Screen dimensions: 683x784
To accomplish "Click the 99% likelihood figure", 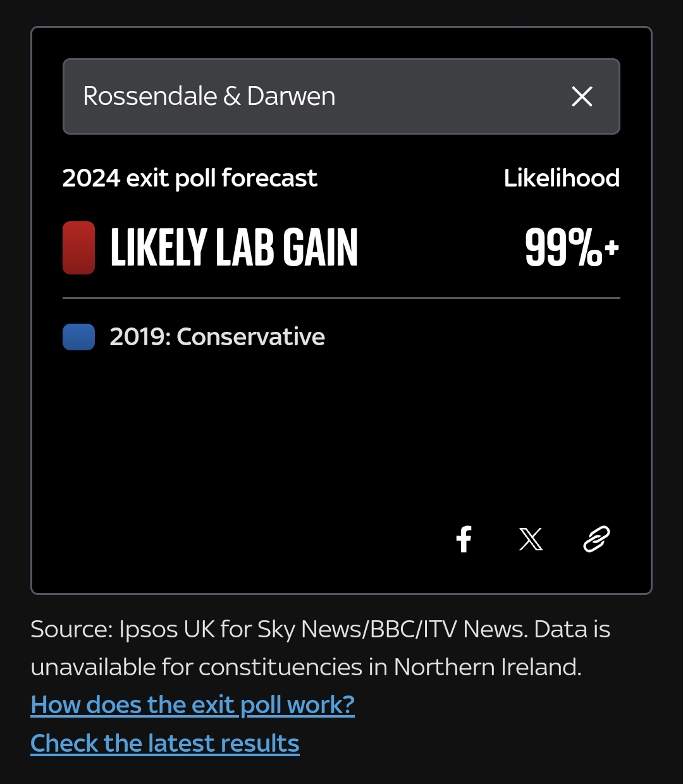I will (563, 248).
